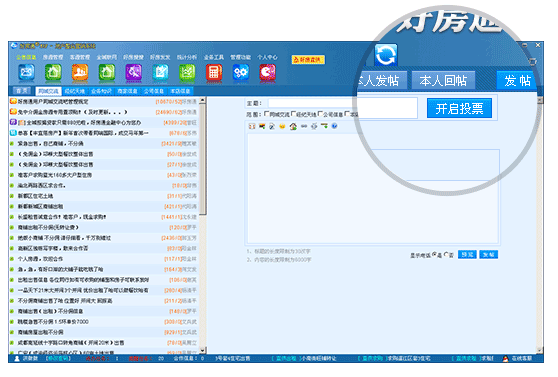Screen dimensions: 558x377
Task: Switch to the 业务知识 tab
Action: [101, 91]
